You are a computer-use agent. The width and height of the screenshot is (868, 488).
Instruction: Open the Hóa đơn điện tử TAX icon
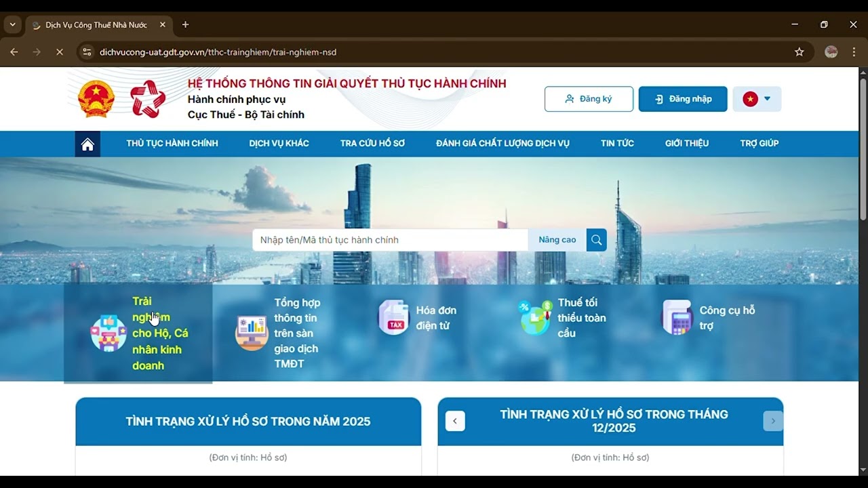click(x=394, y=317)
